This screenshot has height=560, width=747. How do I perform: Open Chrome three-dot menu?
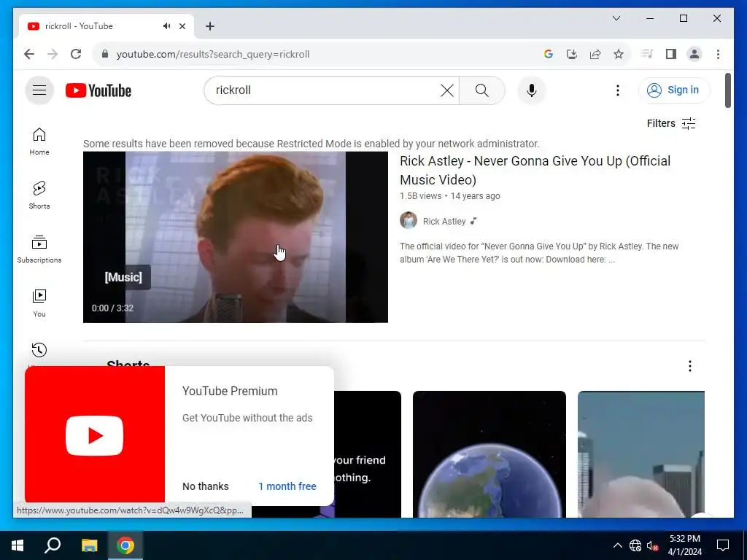point(718,54)
